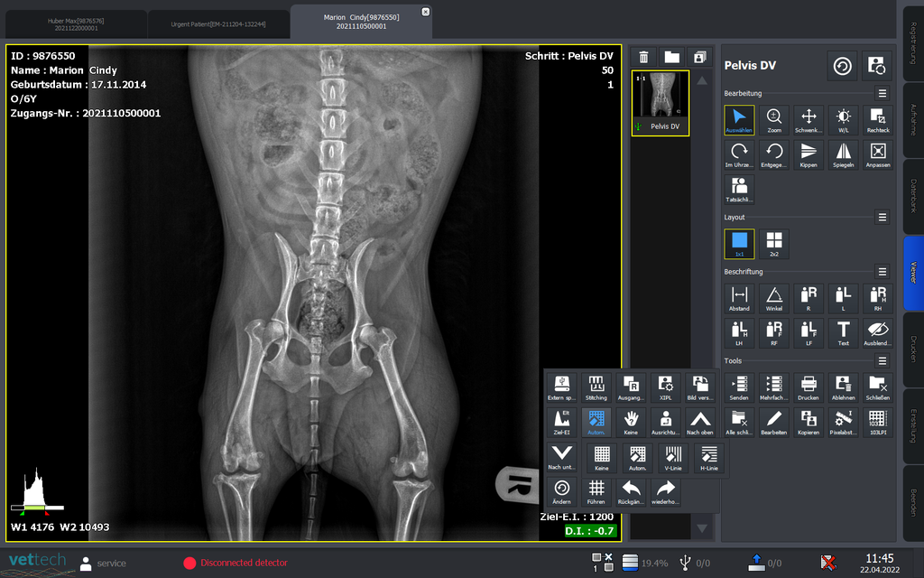
Task: Click the Drucken print icon
Action: click(808, 387)
